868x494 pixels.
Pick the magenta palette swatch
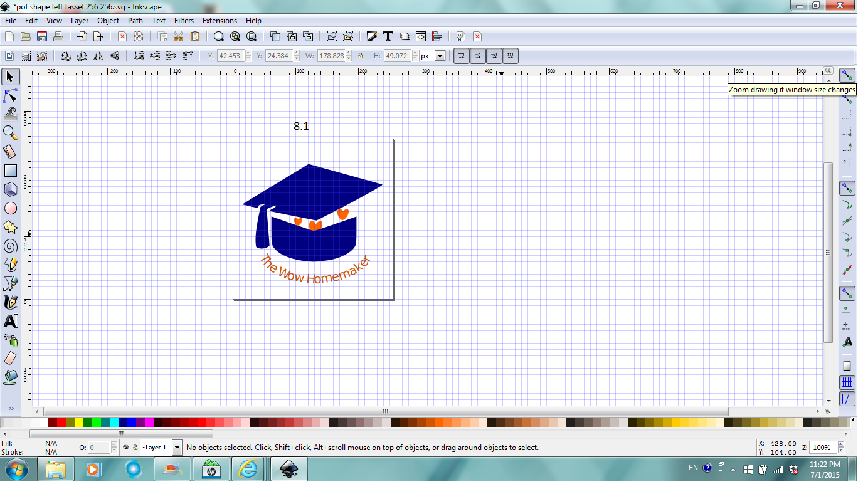[x=149, y=423]
